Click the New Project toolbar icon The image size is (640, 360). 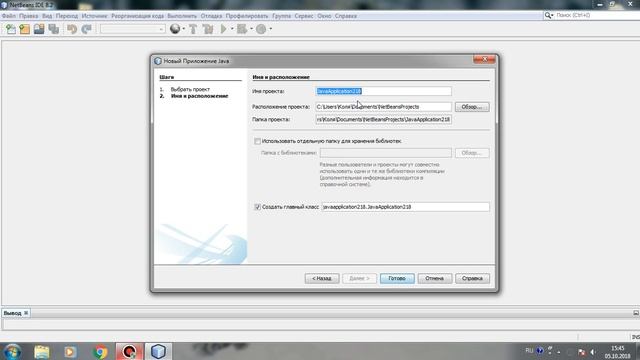pos(24,29)
